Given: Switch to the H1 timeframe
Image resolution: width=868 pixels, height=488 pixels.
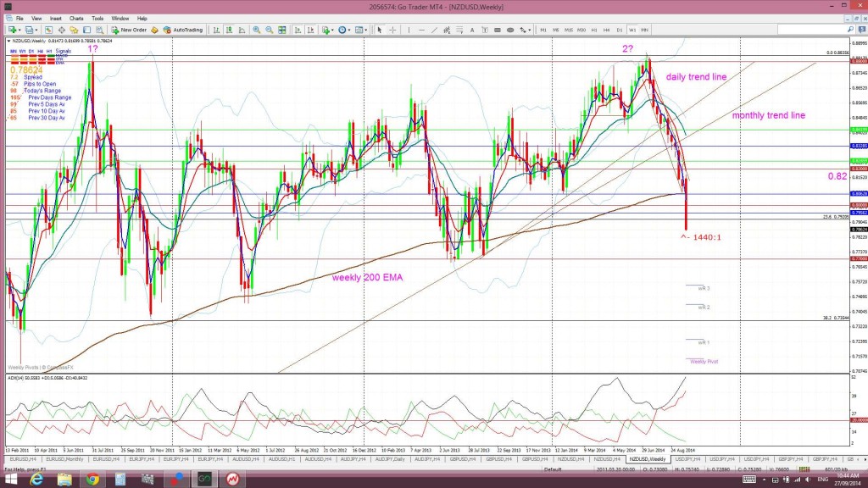Looking at the screenshot, I should coord(594,30).
